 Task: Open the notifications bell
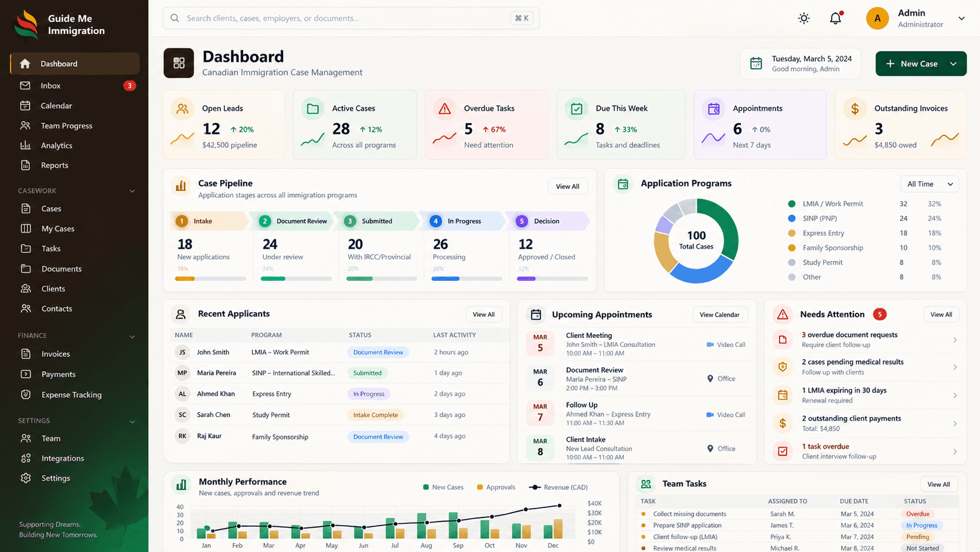pos(835,18)
